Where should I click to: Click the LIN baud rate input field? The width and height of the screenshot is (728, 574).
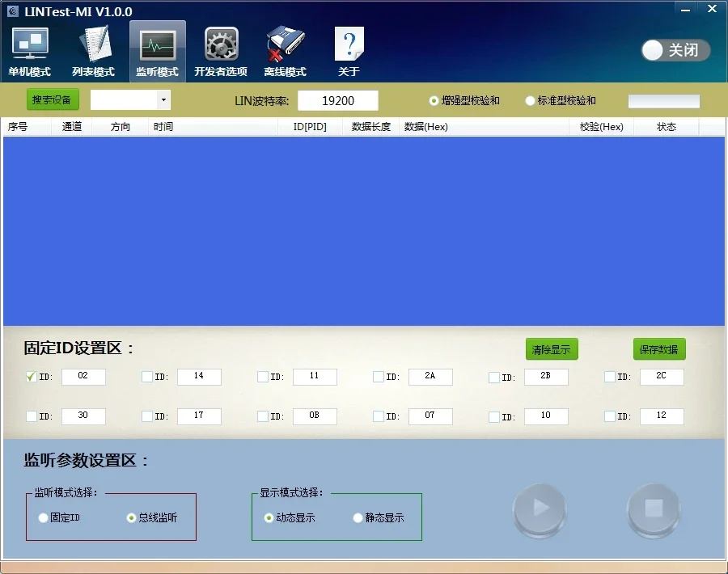pyautogui.click(x=338, y=100)
